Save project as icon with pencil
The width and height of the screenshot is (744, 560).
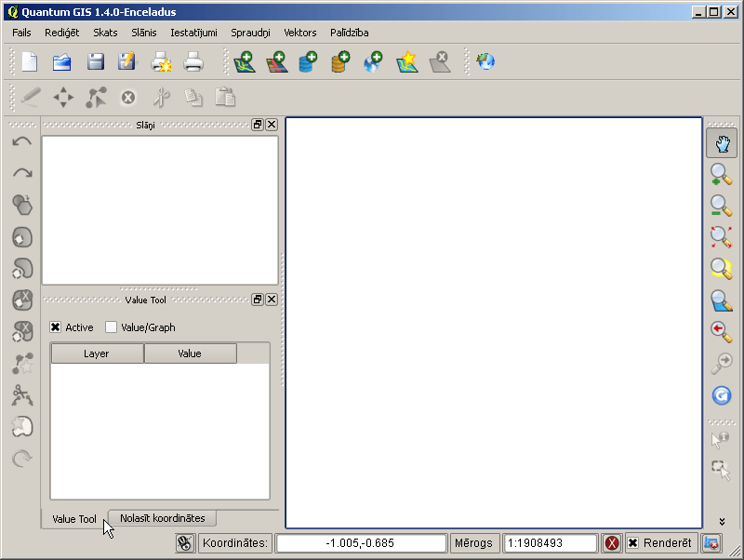126,61
